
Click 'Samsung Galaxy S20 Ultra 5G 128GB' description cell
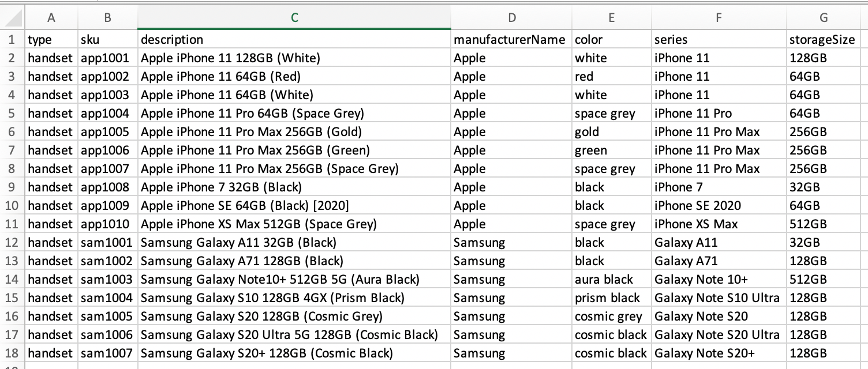click(x=294, y=334)
